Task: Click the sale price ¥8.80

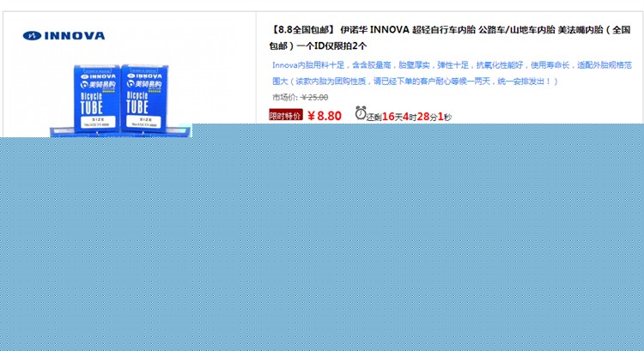Action: pyautogui.click(x=325, y=116)
